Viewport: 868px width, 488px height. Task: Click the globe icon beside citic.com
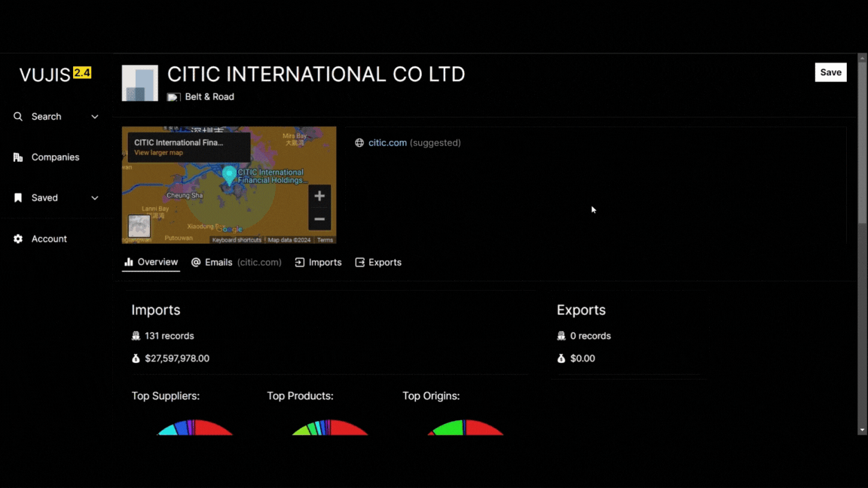[359, 143]
